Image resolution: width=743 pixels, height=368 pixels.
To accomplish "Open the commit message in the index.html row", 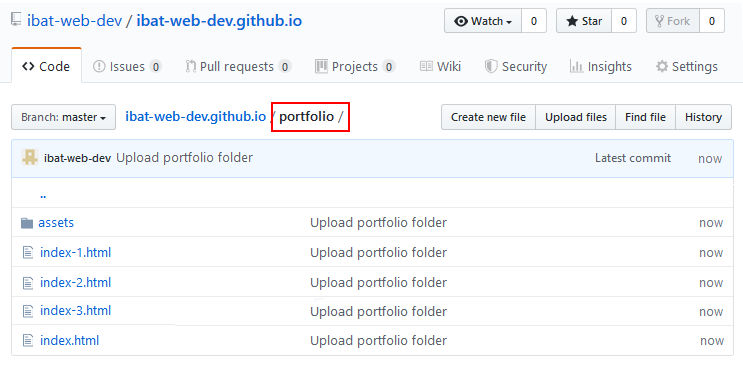I will click(x=378, y=341).
